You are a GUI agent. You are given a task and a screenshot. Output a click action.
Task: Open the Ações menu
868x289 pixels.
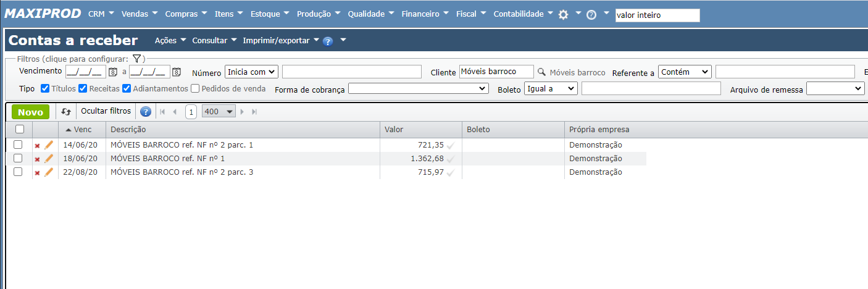[170, 40]
